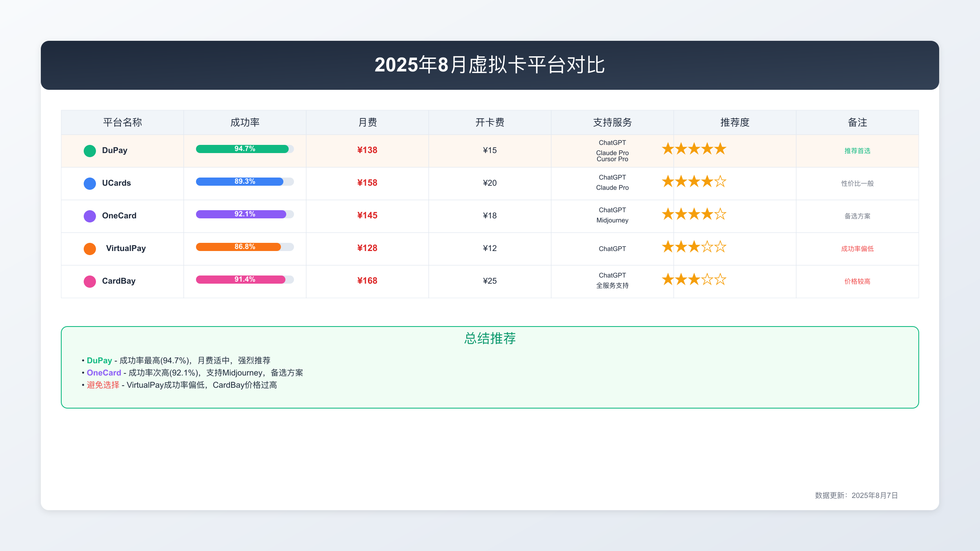
Task: Select the DuPay platform name
Action: click(115, 150)
